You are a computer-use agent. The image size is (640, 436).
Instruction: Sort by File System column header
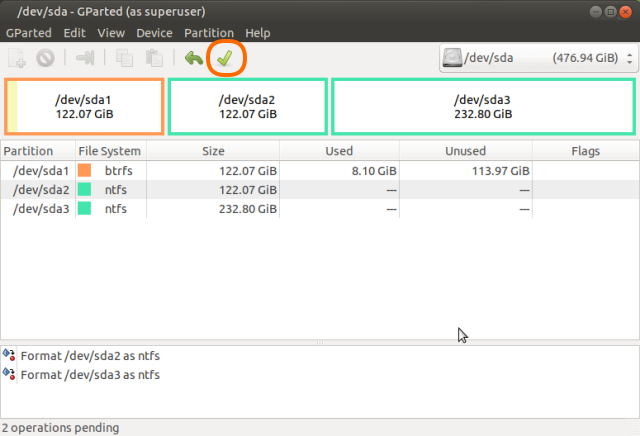click(x=110, y=151)
